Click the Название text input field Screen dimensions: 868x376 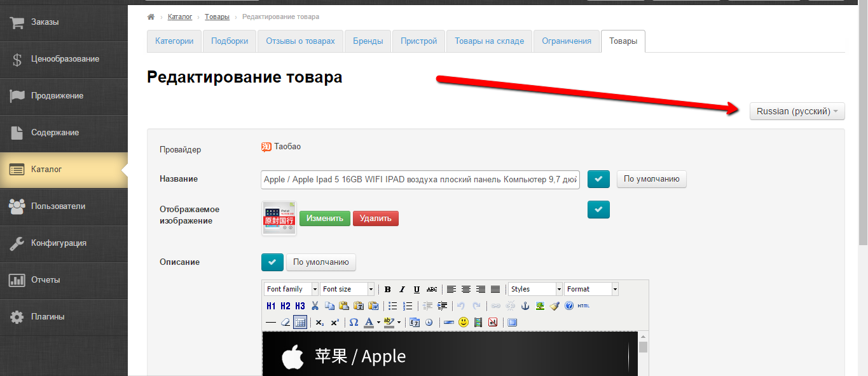[x=420, y=179]
